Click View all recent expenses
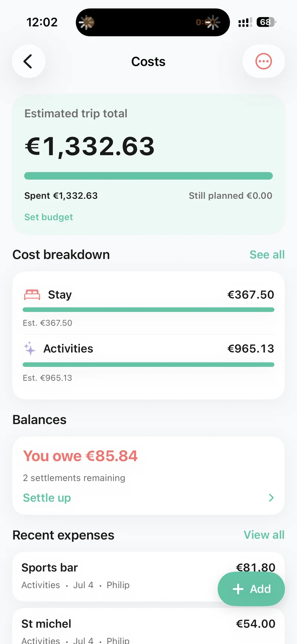 point(264,535)
